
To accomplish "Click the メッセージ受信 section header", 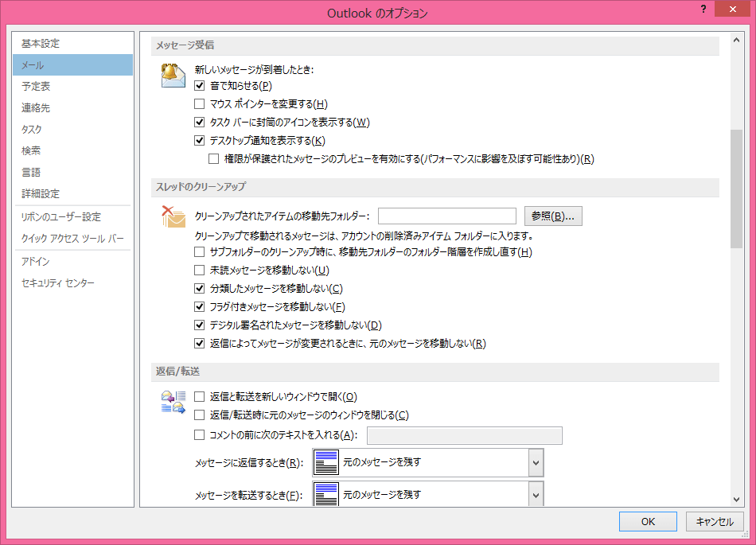I will [x=435, y=45].
